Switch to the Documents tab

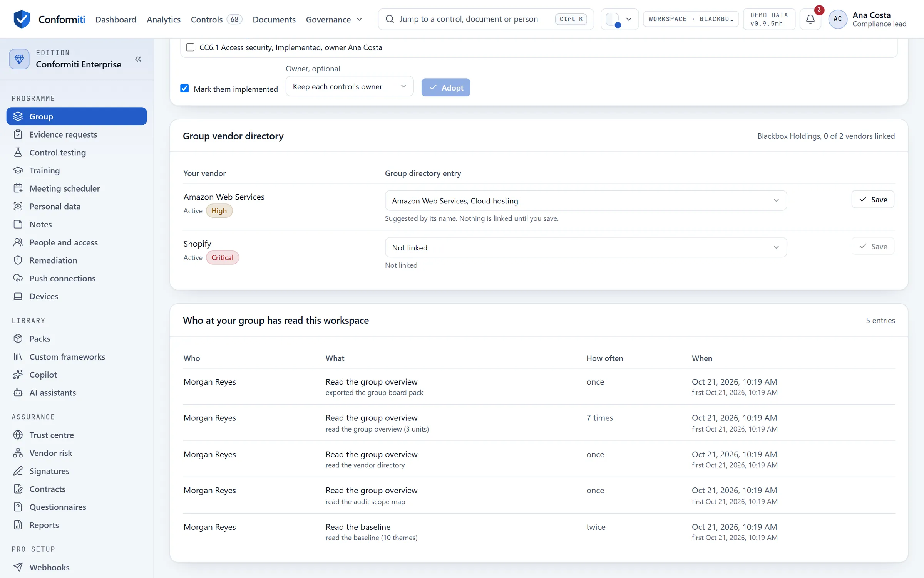[x=274, y=19]
